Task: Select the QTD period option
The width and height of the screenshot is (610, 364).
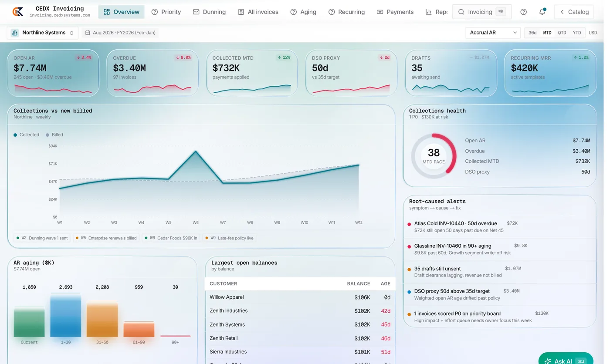Action: pyautogui.click(x=562, y=33)
